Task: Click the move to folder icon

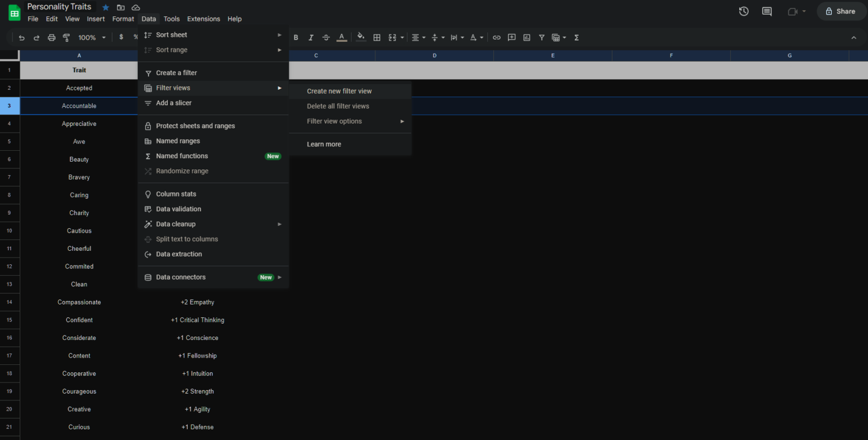Action: click(x=121, y=7)
